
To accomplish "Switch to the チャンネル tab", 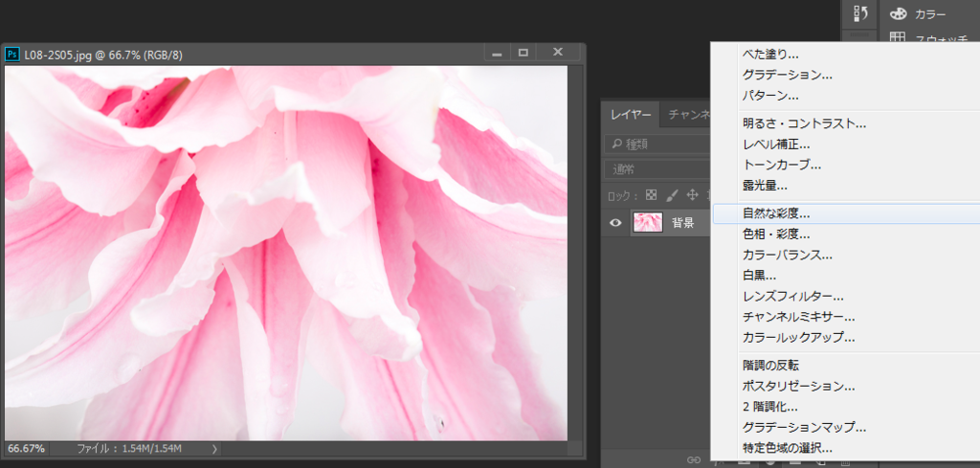I will pos(689,114).
